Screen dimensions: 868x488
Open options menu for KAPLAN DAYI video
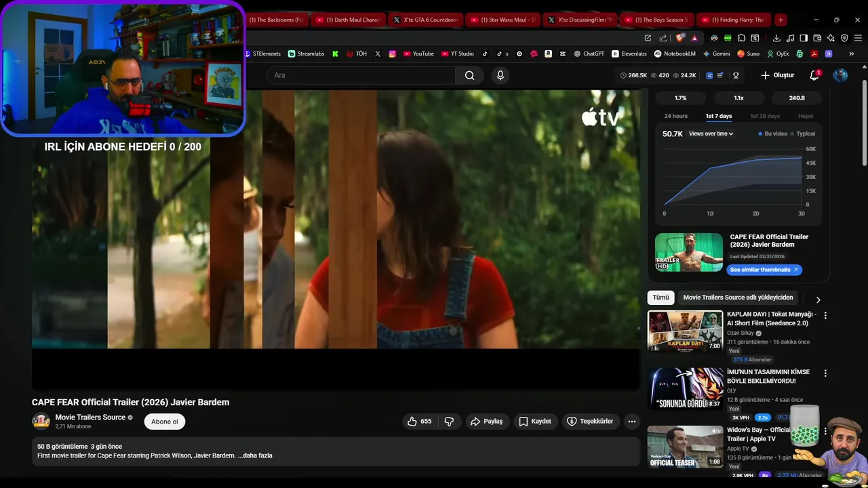tap(825, 315)
